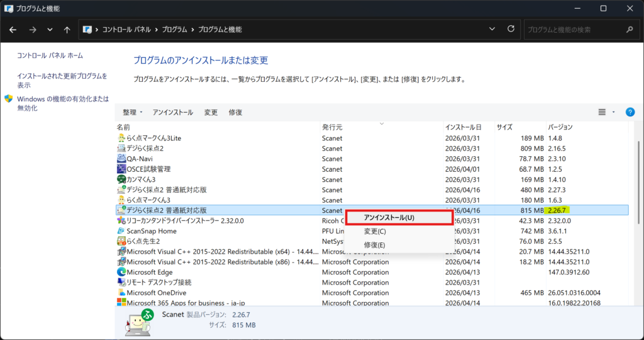Click the ScanSnap Home icon

point(121,231)
